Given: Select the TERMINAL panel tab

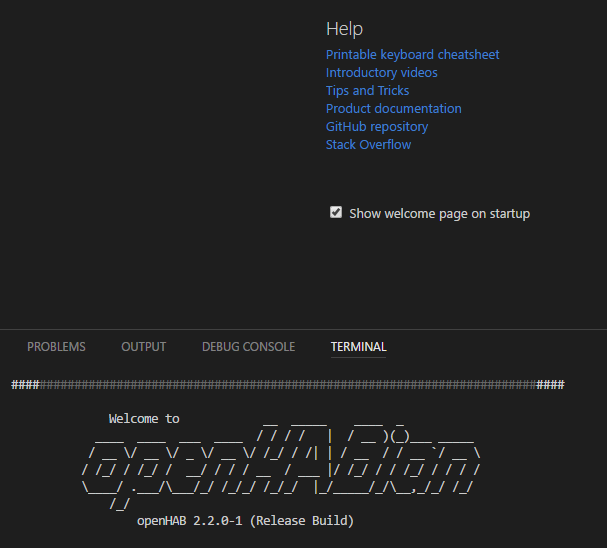Looking at the screenshot, I should [x=358, y=347].
